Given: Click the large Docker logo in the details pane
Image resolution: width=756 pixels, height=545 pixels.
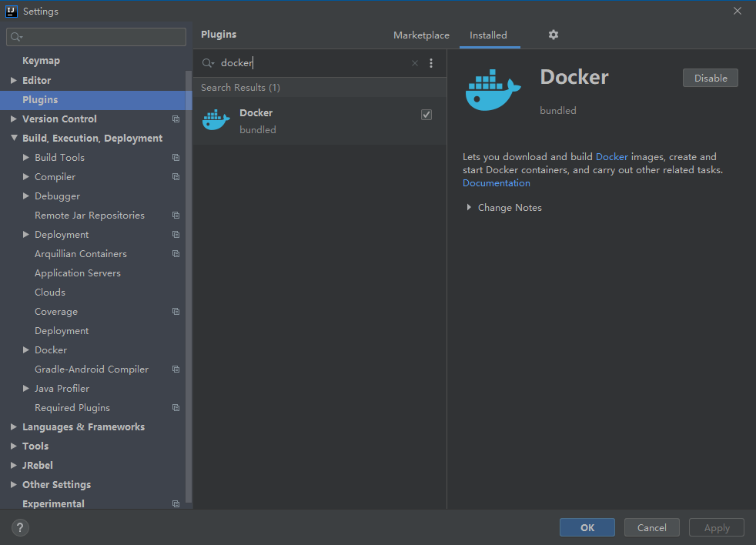Looking at the screenshot, I should coord(493,90).
